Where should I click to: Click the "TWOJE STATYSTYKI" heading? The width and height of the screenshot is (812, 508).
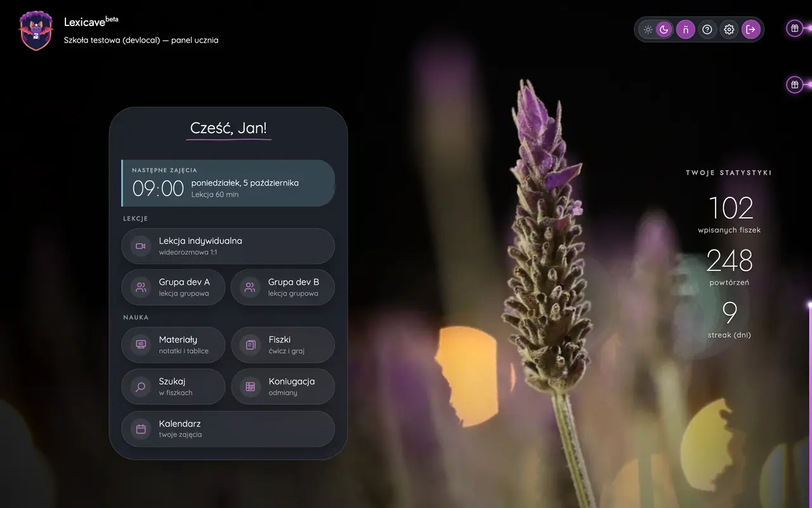(729, 173)
